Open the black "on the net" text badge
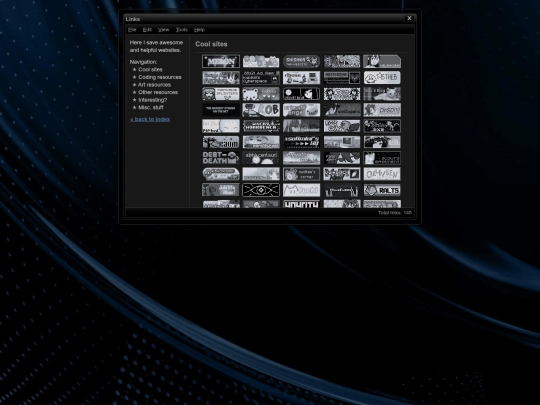Image resolution: width=540 pixels, height=405 pixels. pyautogui.click(x=221, y=110)
